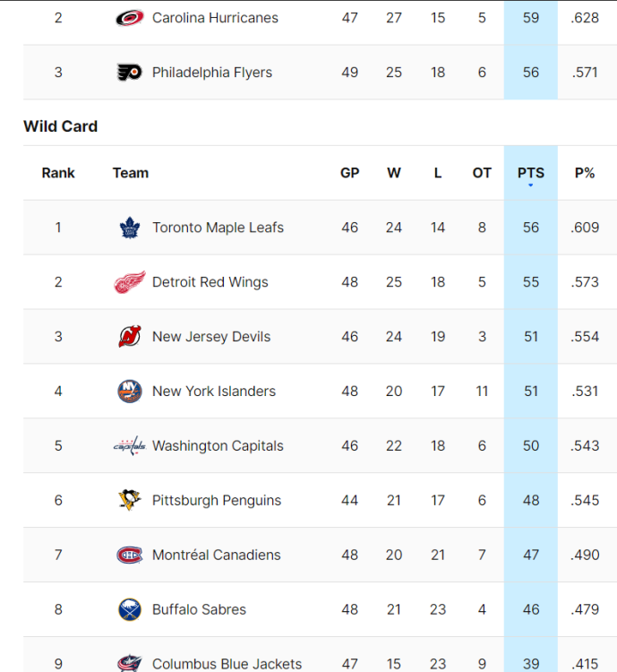Viewport: 617px width, 672px height.
Task: Select the Pittsburgh Penguins logo
Action: (x=130, y=501)
